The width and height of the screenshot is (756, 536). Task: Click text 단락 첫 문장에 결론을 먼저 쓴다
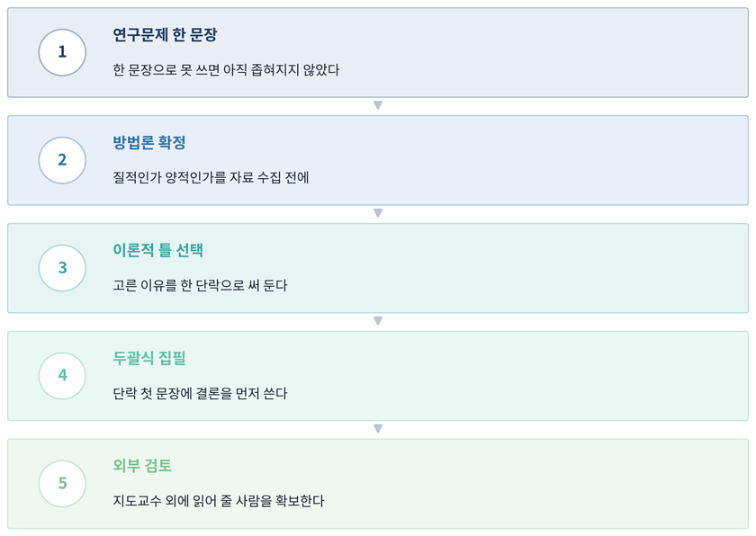click(200, 393)
